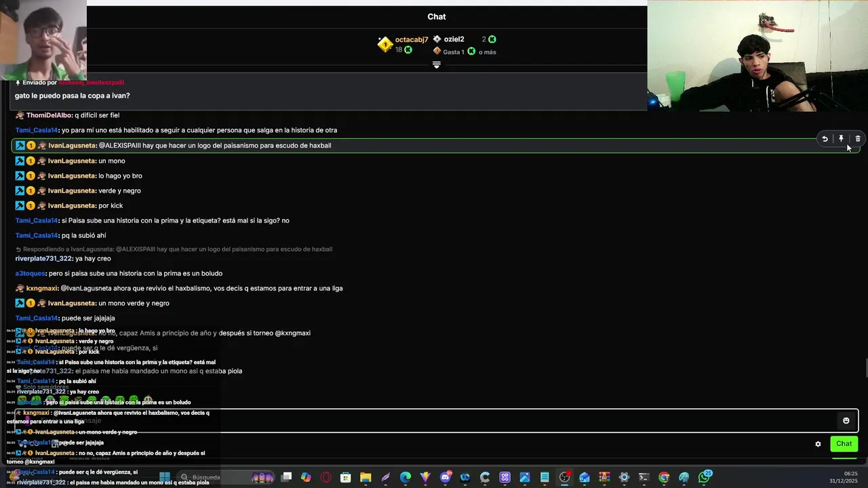
Task: Click the 'Gasta 1 o más' label
Action: 469,52
